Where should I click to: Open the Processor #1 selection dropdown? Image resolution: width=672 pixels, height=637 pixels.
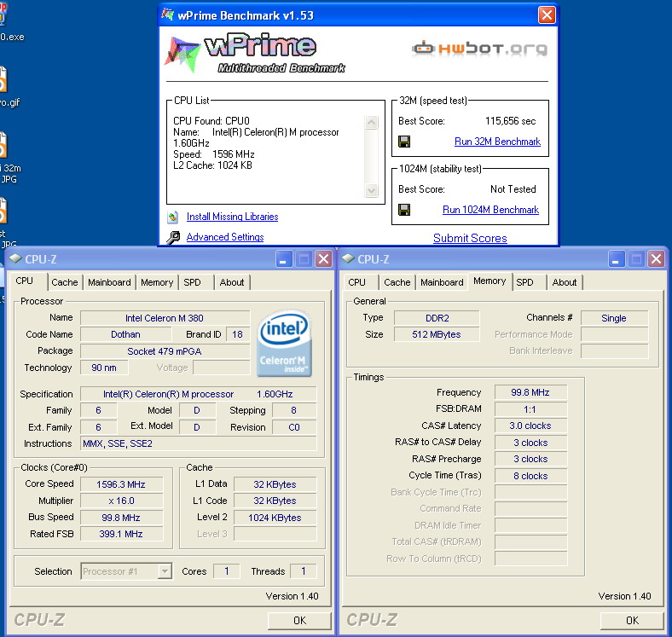(x=165, y=571)
